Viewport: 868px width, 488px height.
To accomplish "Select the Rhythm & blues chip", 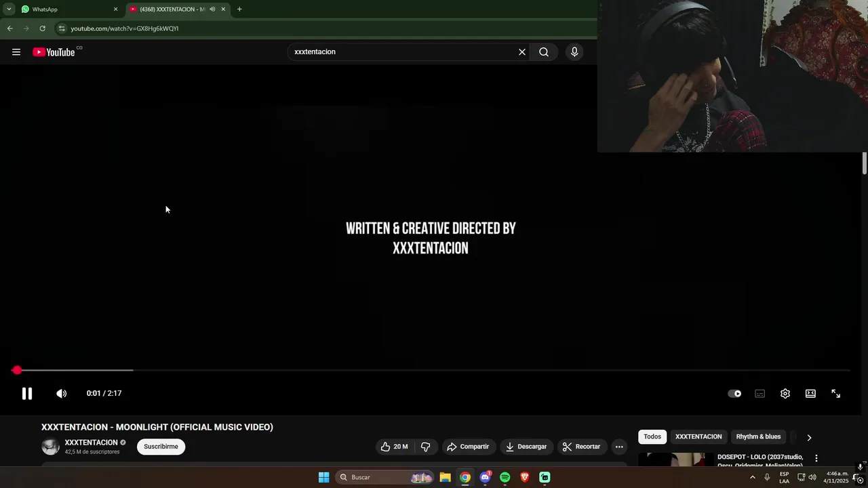I will (x=758, y=436).
